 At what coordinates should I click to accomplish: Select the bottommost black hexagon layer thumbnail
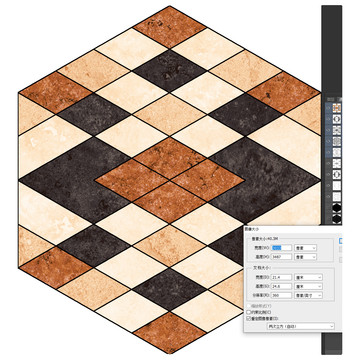pyautogui.click(x=337, y=219)
